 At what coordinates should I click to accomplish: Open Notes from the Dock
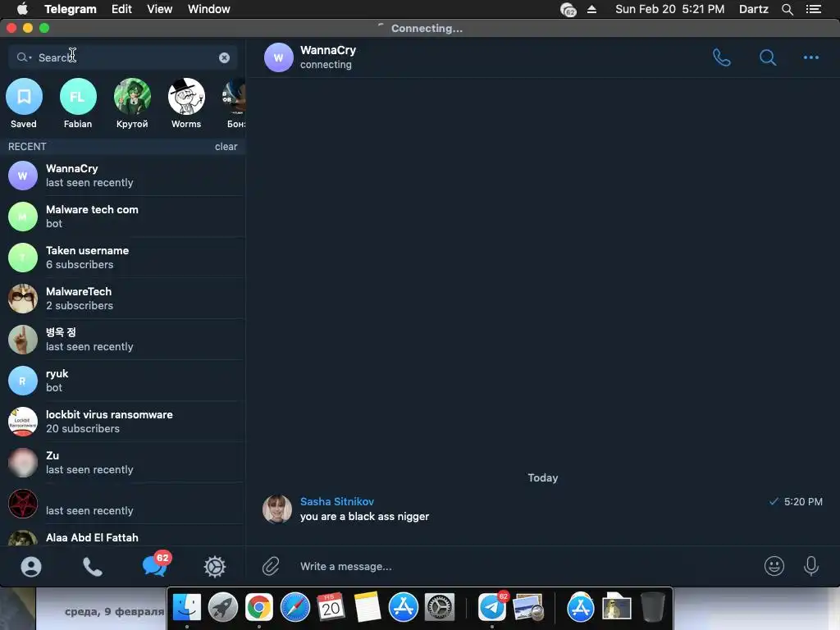(367, 608)
